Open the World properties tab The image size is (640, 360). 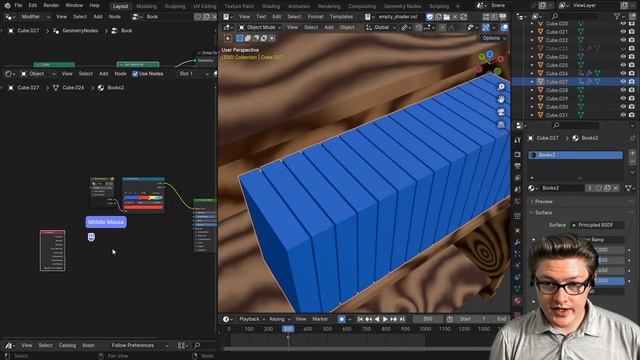point(518,201)
